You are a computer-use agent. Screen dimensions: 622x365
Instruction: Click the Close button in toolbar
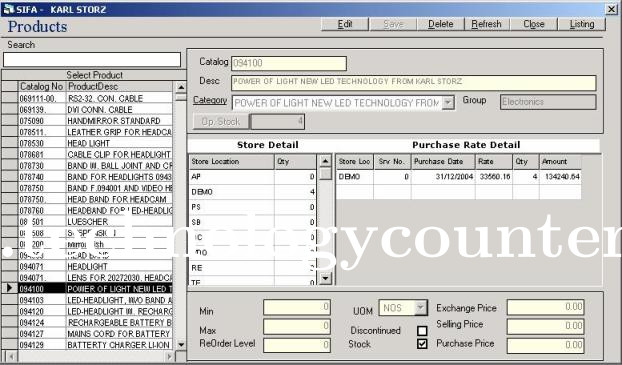pos(534,24)
